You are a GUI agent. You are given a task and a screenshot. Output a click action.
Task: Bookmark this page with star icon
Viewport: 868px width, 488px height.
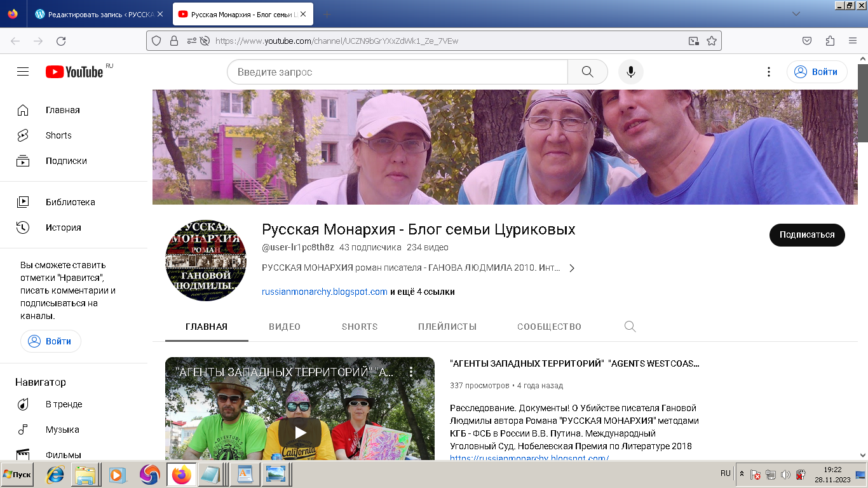(x=712, y=41)
